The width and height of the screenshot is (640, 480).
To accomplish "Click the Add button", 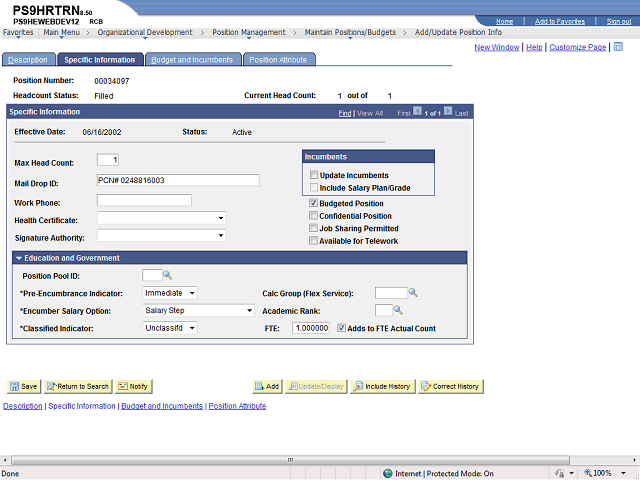I will pyautogui.click(x=267, y=386).
